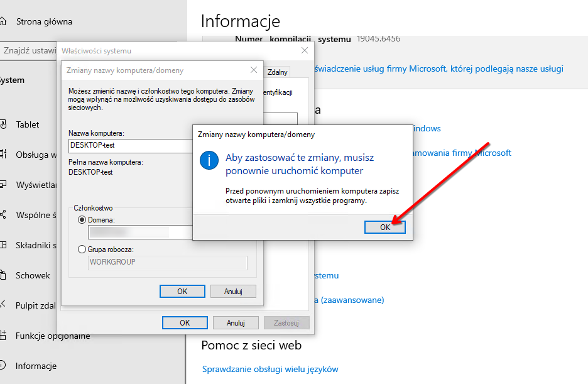Click the Znajdź ustawienie search box
Viewport: 588px width, 384px height.
click(x=28, y=52)
